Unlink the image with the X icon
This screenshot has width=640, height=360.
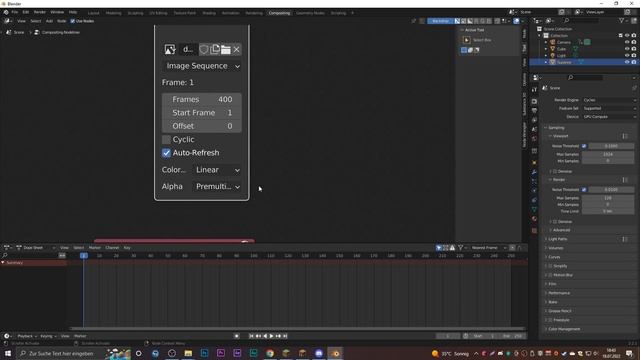point(236,49)
